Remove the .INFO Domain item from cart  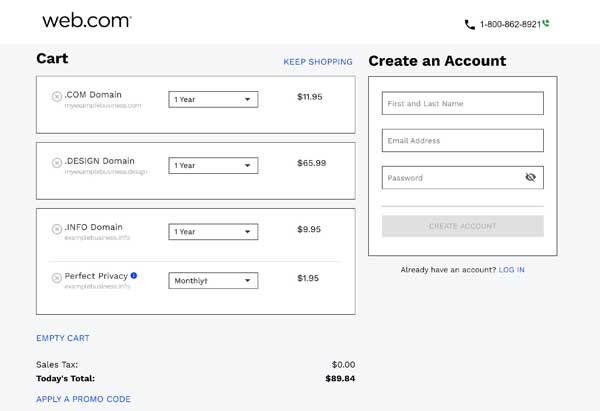click(x=57, y=229)
